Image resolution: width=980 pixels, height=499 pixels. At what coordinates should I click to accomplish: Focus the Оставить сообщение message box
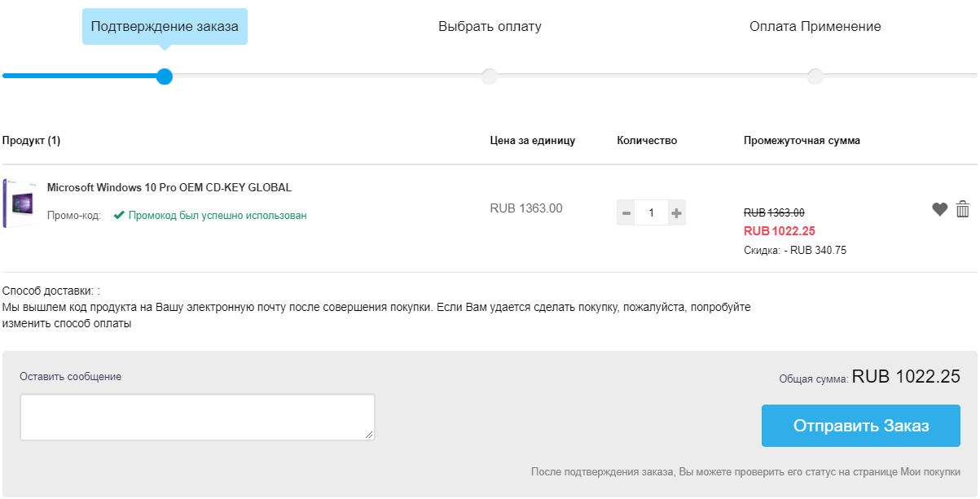[x=197, y=418]
